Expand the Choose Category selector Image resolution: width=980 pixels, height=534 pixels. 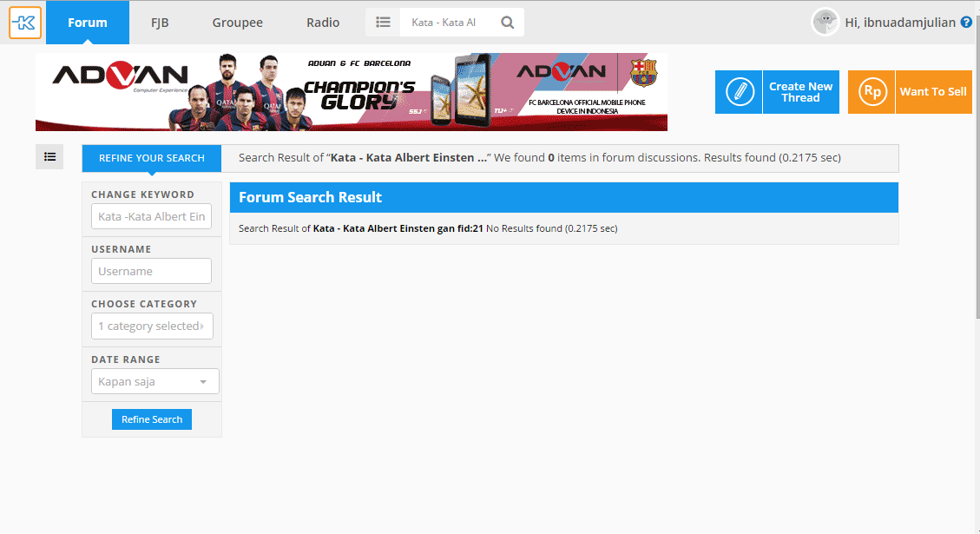[152, 326]
